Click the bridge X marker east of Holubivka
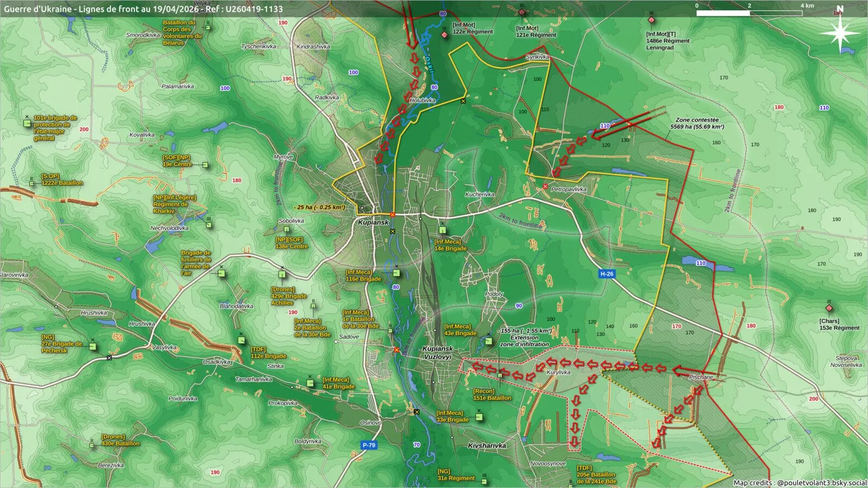The height and width of the screenshot is (488, 868). [463, 101]
